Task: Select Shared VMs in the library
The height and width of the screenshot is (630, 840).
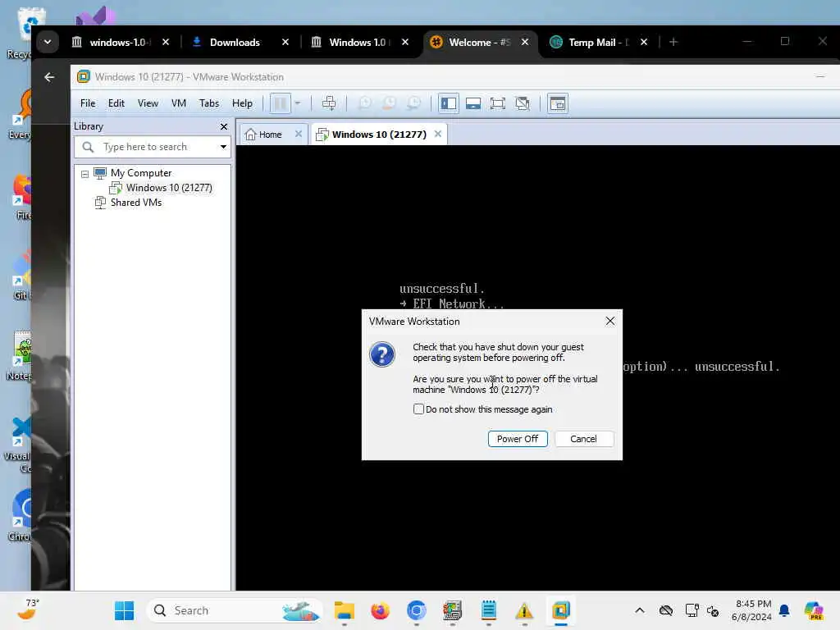Action: 136,203
